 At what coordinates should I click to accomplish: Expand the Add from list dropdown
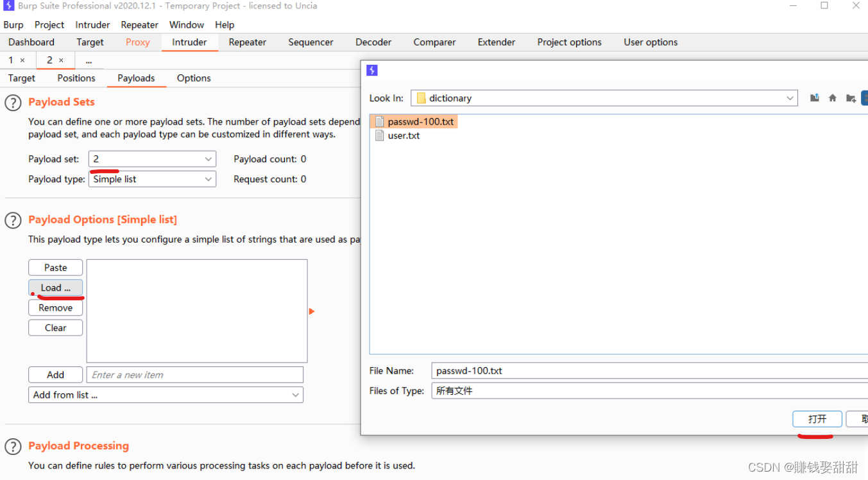click(x=295, y=395)
